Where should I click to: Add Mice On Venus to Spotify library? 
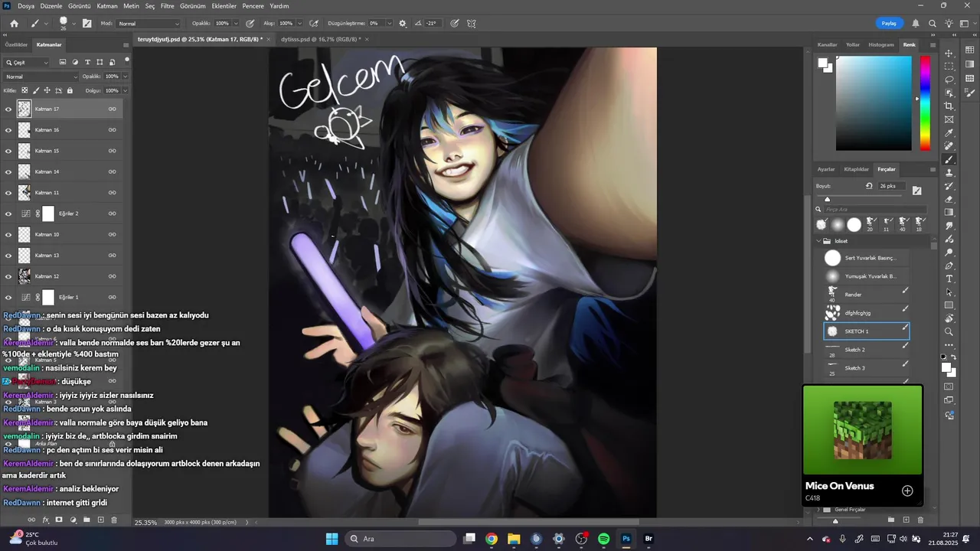click(x=907, y=491)
